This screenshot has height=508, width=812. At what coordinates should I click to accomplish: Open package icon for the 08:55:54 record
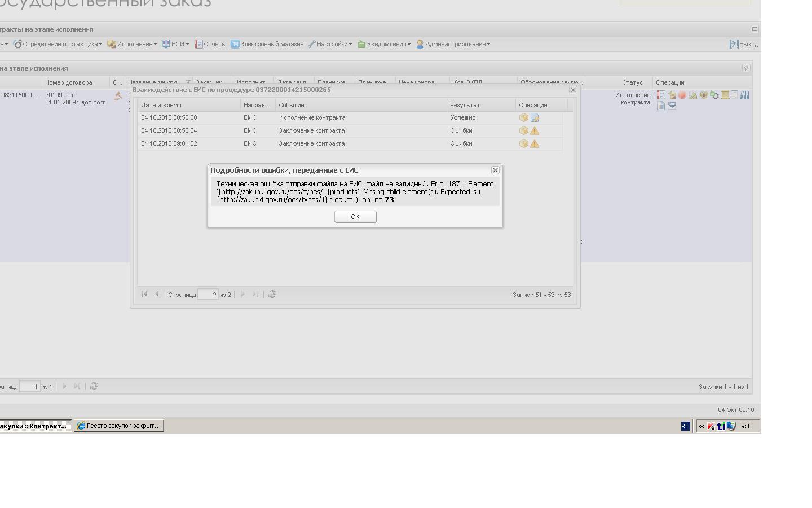tap(524, 131)
